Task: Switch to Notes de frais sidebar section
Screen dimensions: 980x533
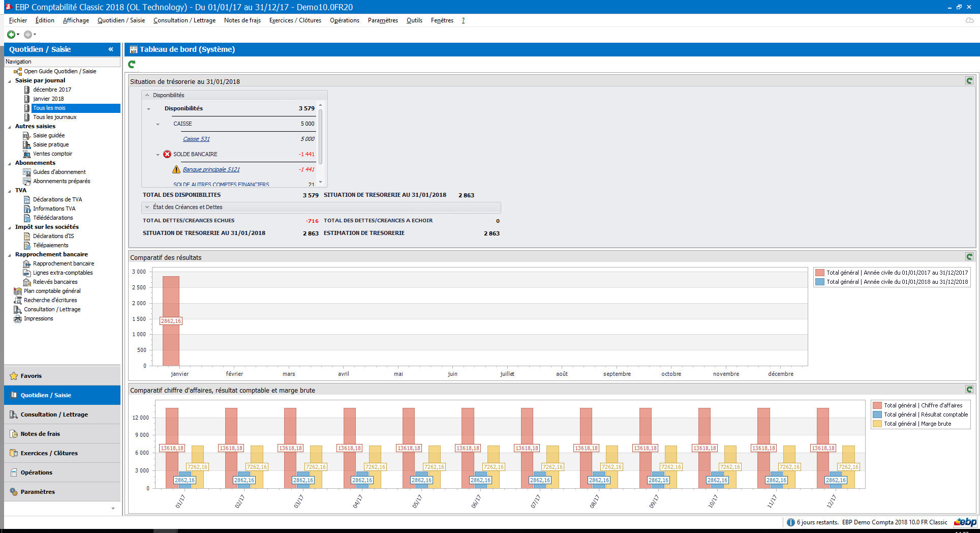Action: [63, 434]
